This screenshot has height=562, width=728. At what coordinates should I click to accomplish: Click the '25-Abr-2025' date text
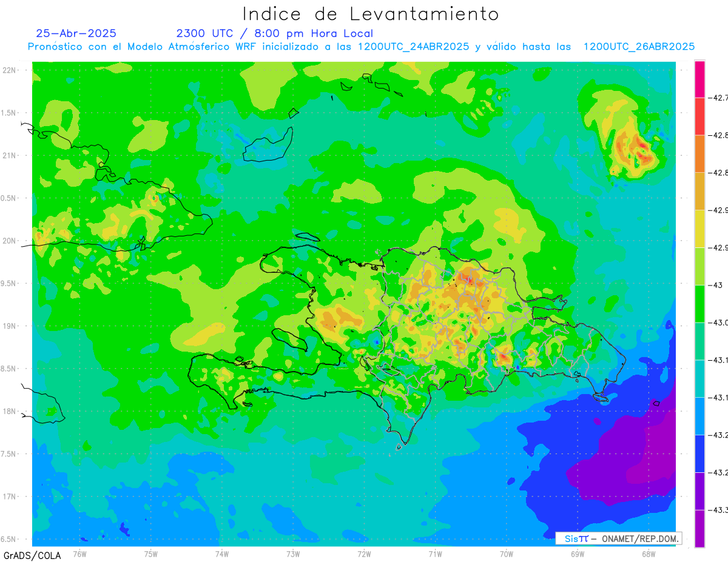pyautogui.click(x=76, y=33)
